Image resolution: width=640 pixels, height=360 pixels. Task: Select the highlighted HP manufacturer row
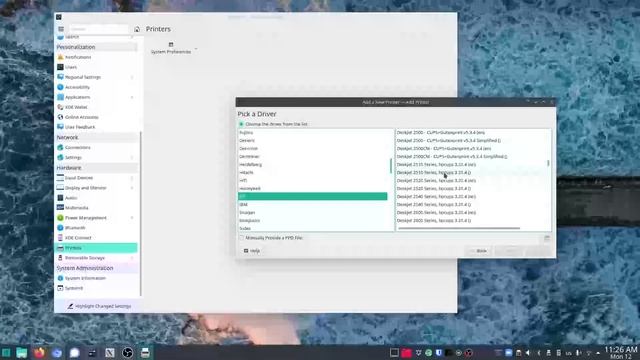(x=313, y=196)
